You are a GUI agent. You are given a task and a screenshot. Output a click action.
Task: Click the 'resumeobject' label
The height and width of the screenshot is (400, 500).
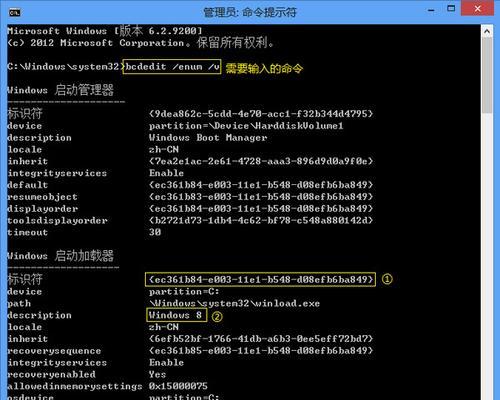(42, 197)
